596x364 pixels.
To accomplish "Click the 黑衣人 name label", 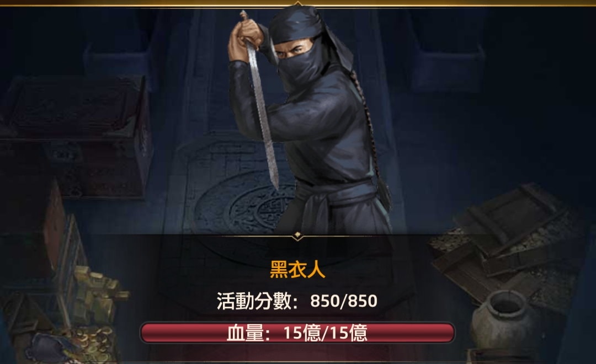I will [297, 270].
